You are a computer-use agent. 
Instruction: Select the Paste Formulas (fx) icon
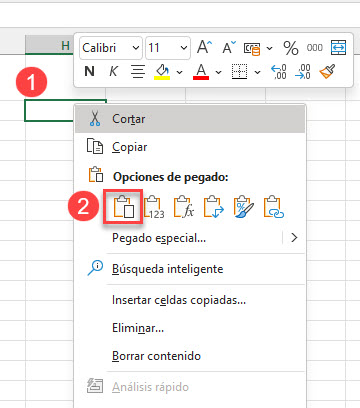click(184, 207)
